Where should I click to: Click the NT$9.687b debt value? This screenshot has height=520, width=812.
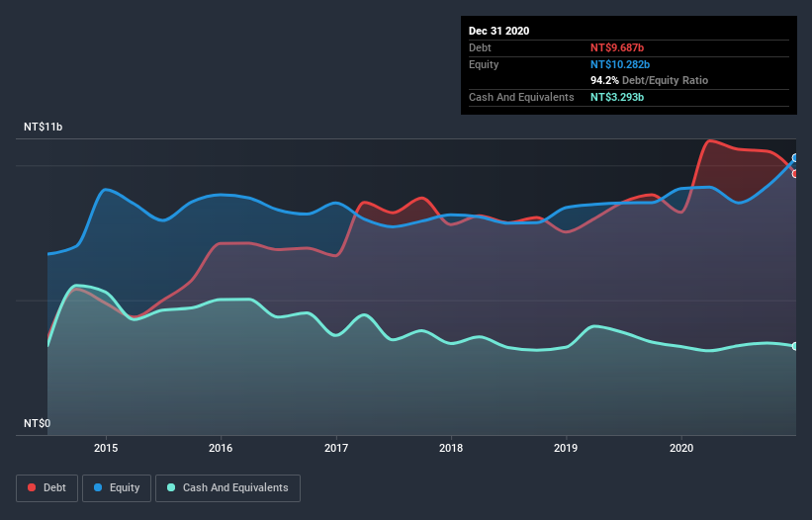(617, 47)
